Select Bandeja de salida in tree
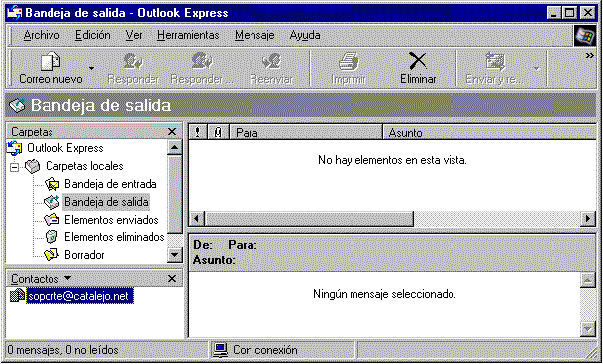Viewport: 603px width, 364px height. click(x=106, y=202)
